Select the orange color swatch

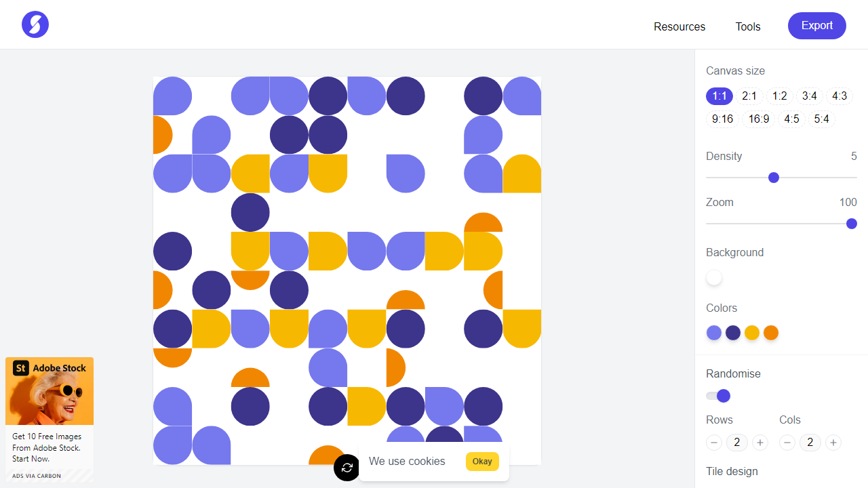770,332
